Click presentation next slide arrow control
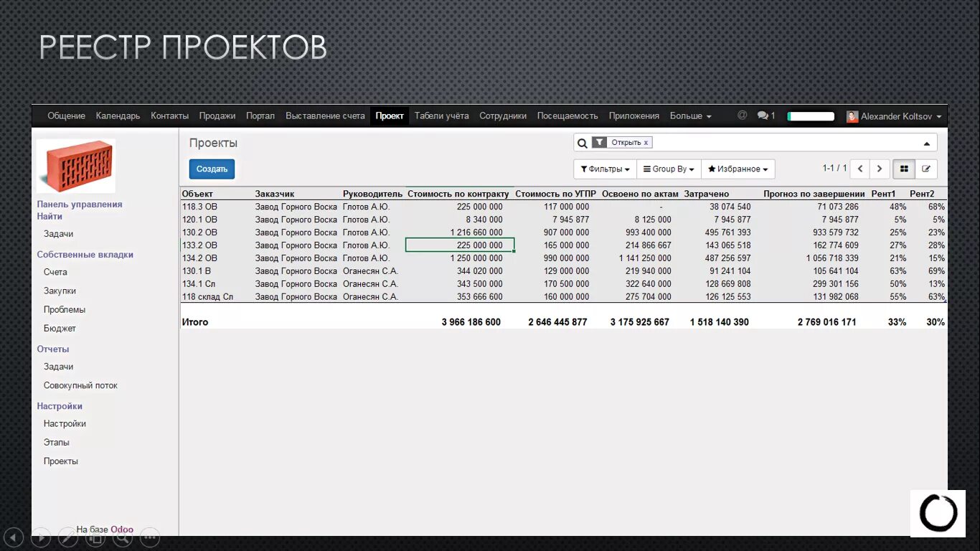980x551 pixels. pyautogui.click(x=41, y=536)
